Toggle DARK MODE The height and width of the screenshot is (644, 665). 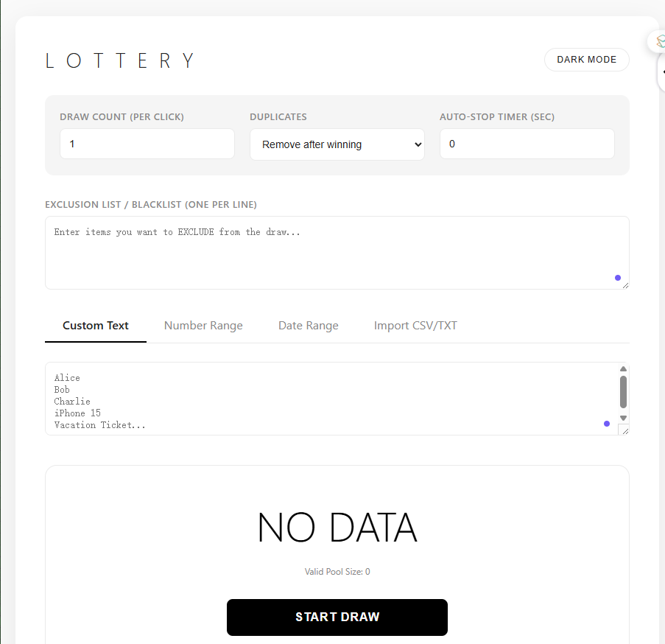click(x=586, y=60)
